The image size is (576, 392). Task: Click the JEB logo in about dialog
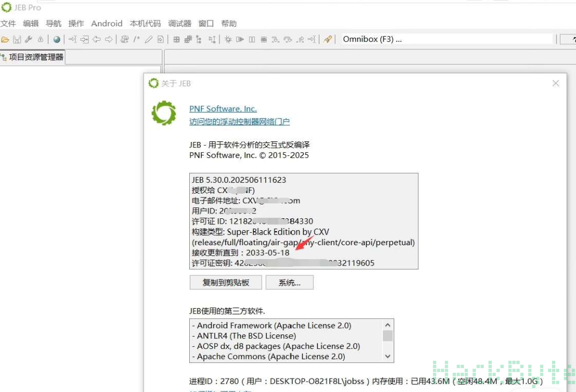[x=164, y=113]
